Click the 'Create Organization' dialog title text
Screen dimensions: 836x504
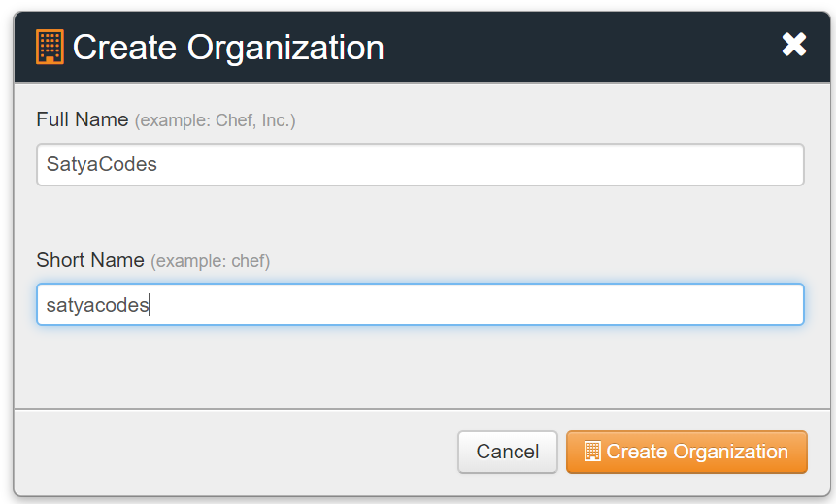coord(228,47)
